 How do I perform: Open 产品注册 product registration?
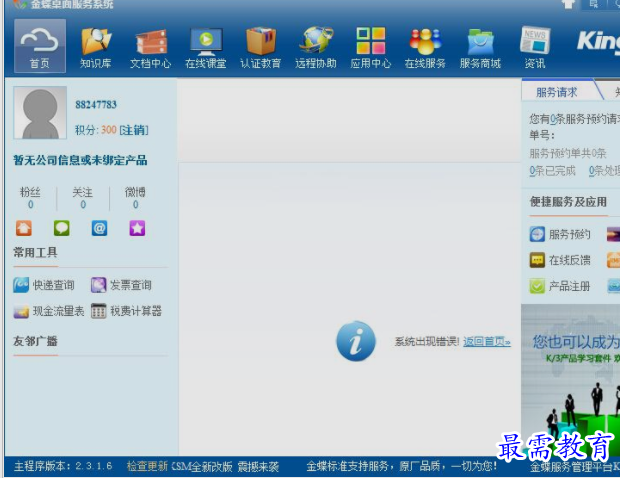[560, 286]
